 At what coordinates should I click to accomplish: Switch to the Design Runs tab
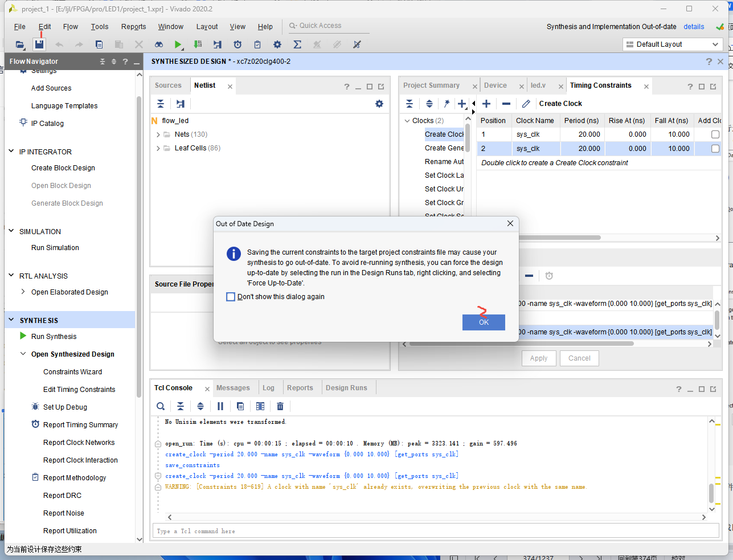click(x=346, y=388)
